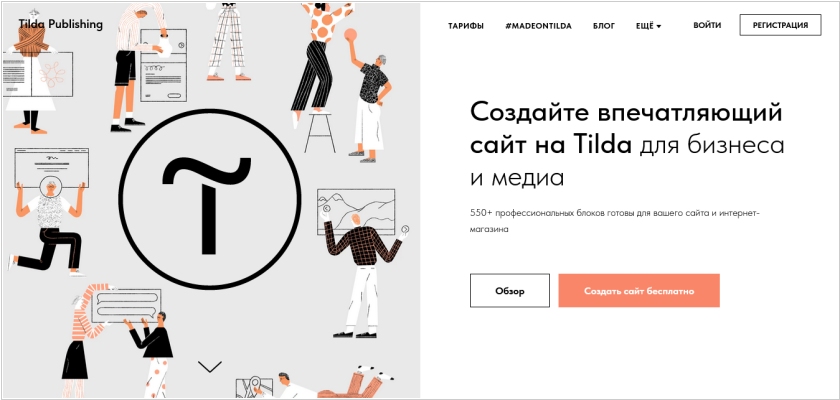
Task: Click the РЕГИСТРАЦИЯ button
Action: 780,25
